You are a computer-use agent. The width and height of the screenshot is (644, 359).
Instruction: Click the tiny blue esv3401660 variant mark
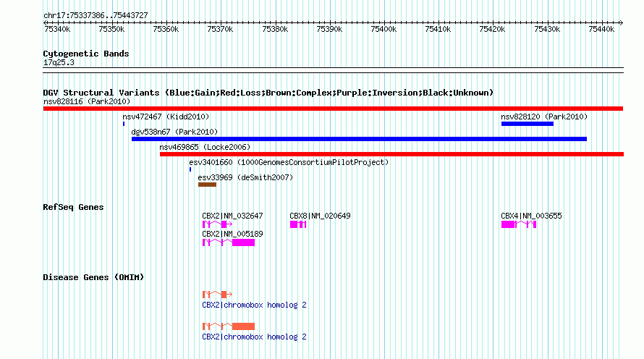[190, 169]
